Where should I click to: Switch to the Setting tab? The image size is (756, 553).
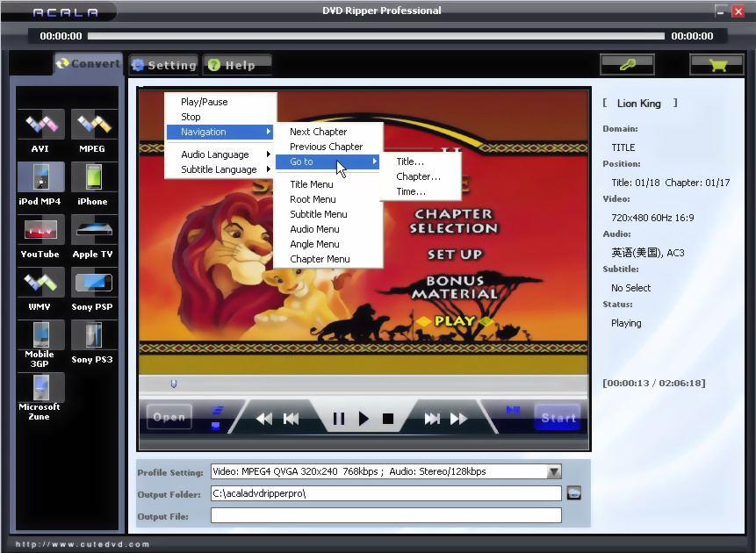click(x=163, y=65)
